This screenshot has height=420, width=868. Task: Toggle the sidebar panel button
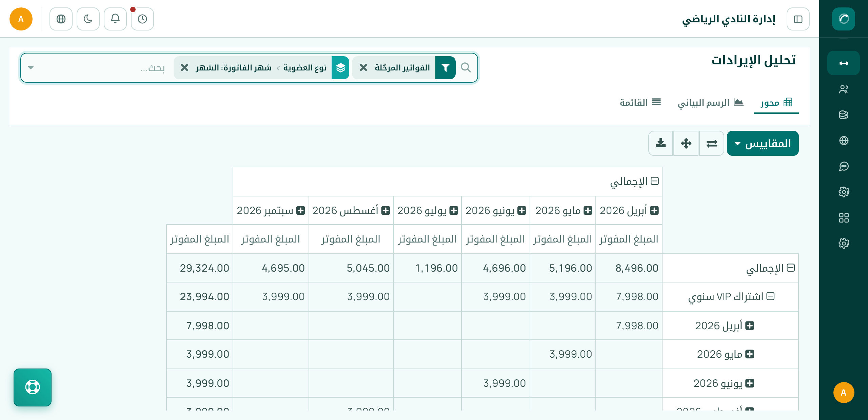[x=798, y=19]
